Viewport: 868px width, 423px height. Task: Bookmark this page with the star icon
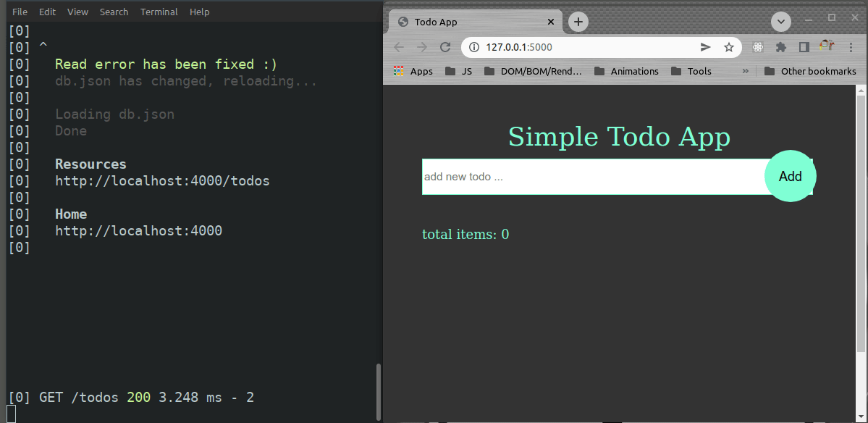[728, 48]
